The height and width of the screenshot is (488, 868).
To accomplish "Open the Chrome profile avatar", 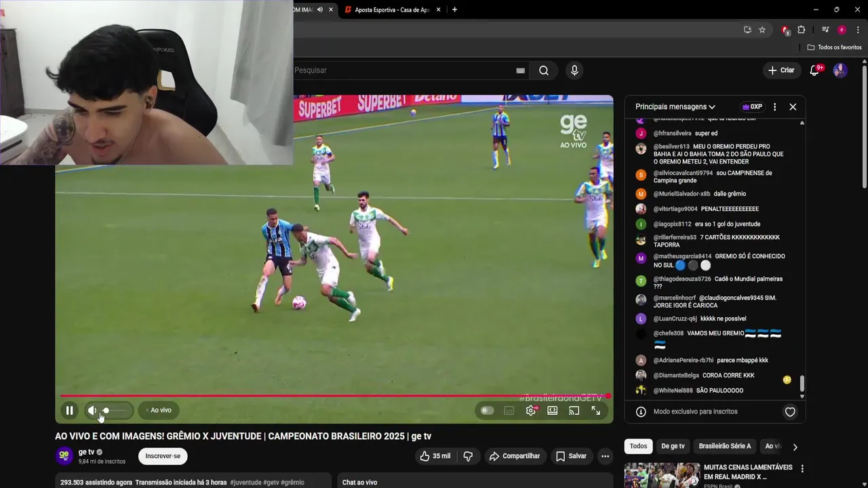I will 842,30.
